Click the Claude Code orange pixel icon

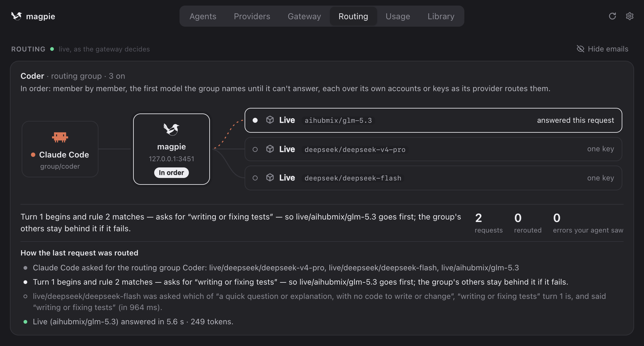(60, 137)
